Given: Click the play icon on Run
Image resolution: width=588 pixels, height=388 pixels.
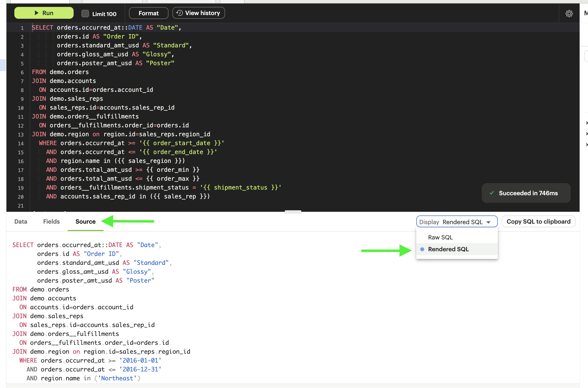Looking at the screenshot, I should pyautogui.click(x=36, y=13).
